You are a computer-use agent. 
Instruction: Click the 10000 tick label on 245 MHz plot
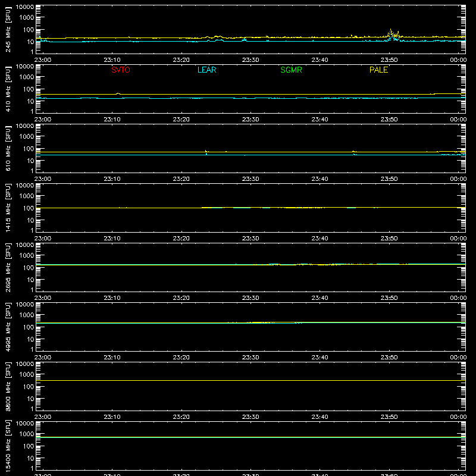[x=25, y=7]
